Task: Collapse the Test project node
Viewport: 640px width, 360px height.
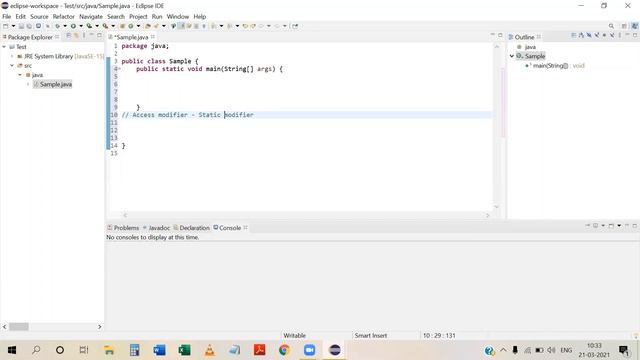Action: (4, 47)
